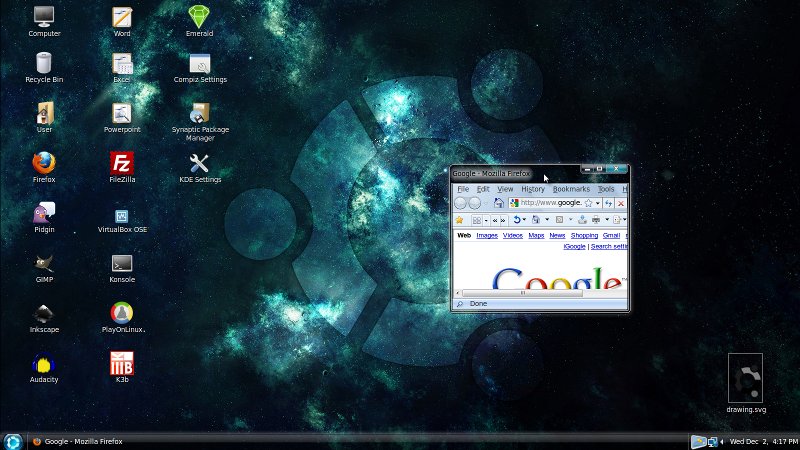Viewport: 800px width, 450px height.
Task: Click the double right chevron toolbar button
Action: 503,220
